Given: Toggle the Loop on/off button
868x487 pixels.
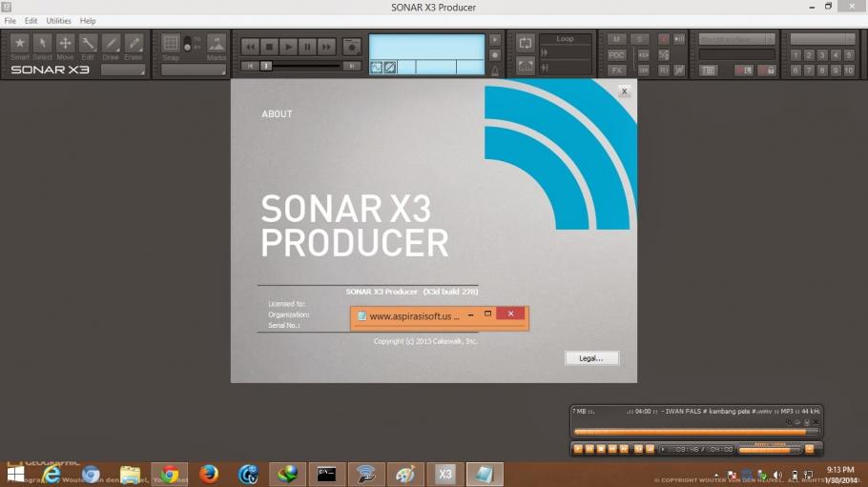Looking at the screenshot, I should point(526,43).
